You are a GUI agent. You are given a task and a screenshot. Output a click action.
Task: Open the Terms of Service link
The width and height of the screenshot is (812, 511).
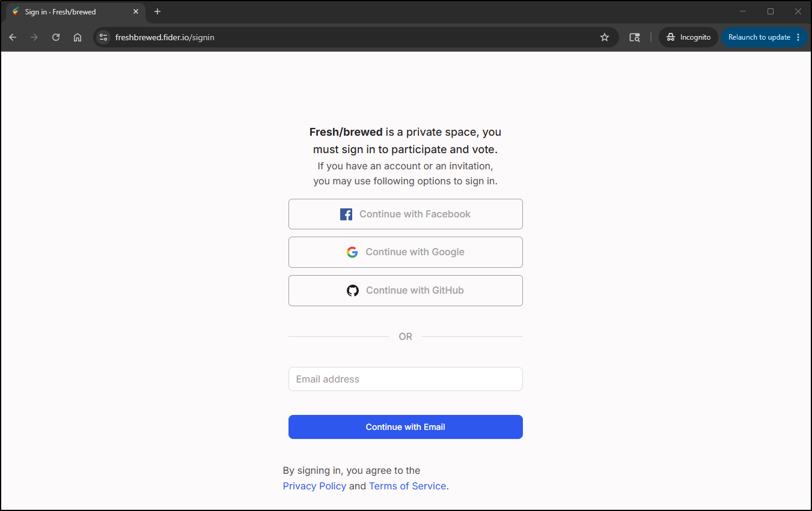408,486
